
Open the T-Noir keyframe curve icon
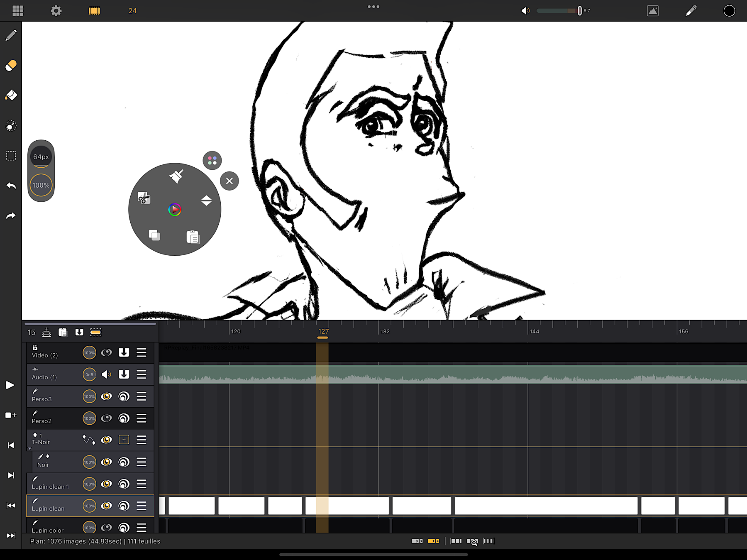[x=89, y=440]
